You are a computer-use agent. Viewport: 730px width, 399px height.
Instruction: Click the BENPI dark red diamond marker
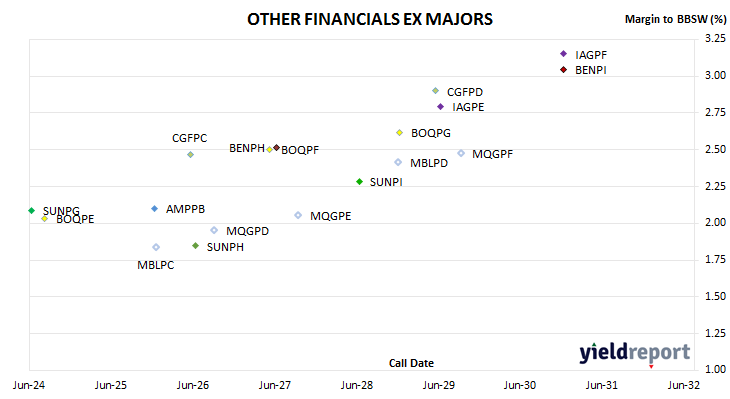(563, 70)
